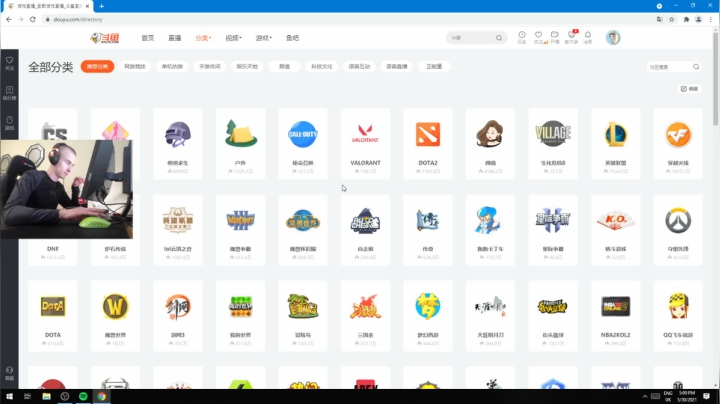Open the CrossFire orange logo category
720x404 pixels.
(678, 144)
